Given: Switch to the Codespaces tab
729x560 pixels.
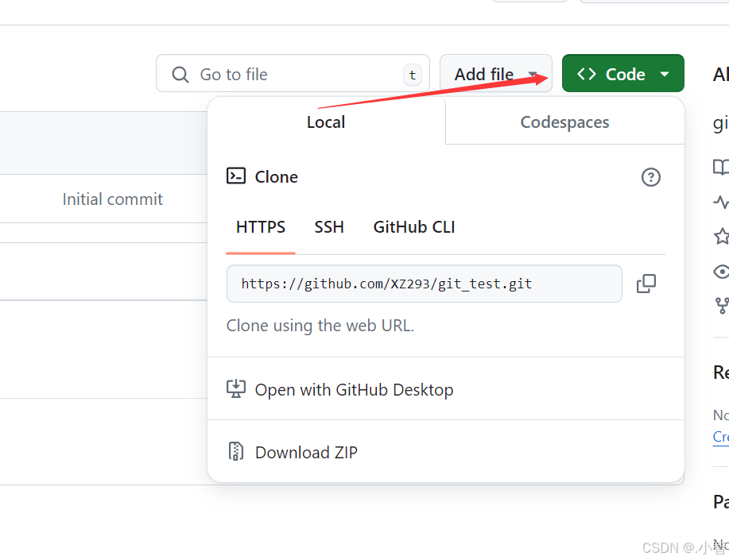Looking at the screenshot, I should click(564, 122).
